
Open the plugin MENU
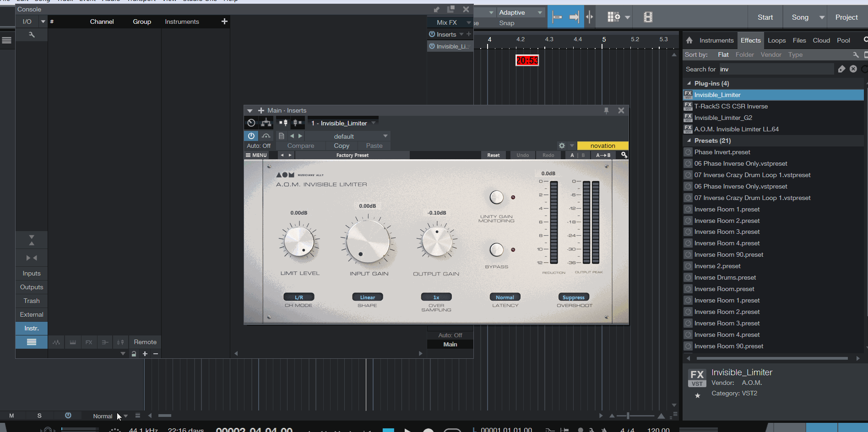point(256,155)
